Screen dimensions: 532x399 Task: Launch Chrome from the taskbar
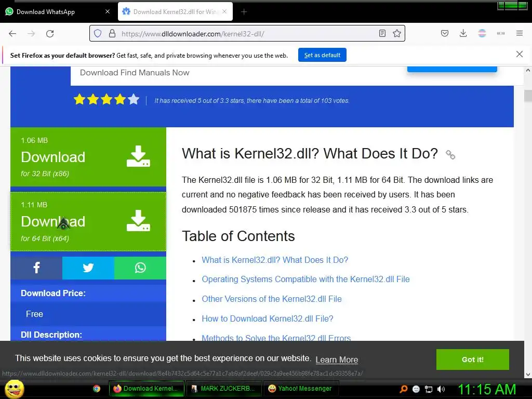tap(97, 389)
